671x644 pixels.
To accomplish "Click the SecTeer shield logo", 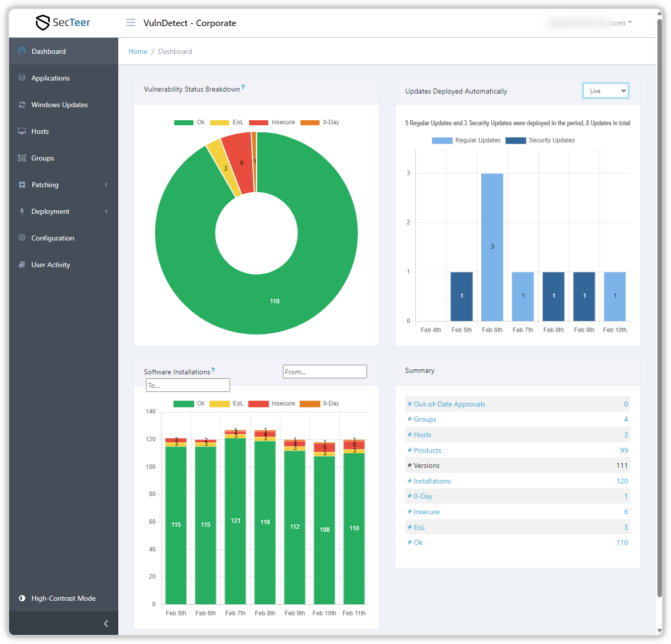I will tap(43, 23).
